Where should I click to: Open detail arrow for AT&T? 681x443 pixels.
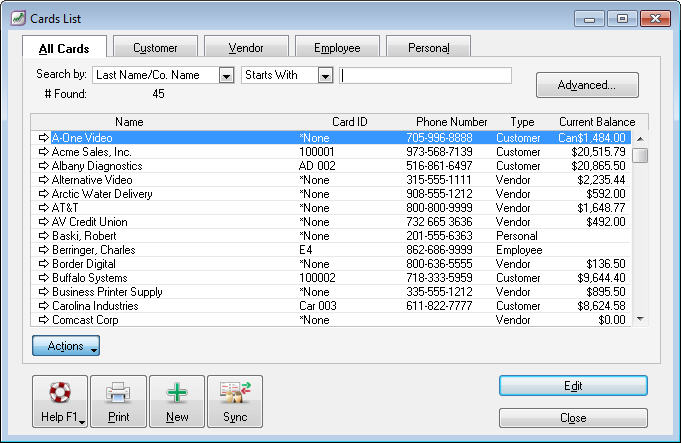point(43,208)
